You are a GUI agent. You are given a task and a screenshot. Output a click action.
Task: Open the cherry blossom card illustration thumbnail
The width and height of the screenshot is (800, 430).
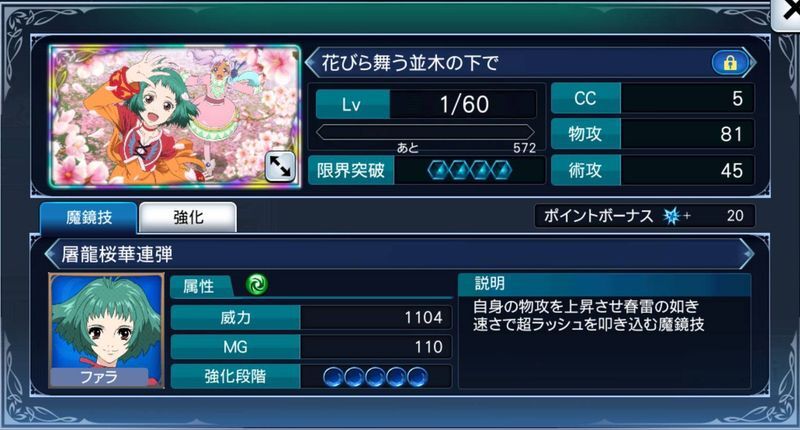coord(175,116)
